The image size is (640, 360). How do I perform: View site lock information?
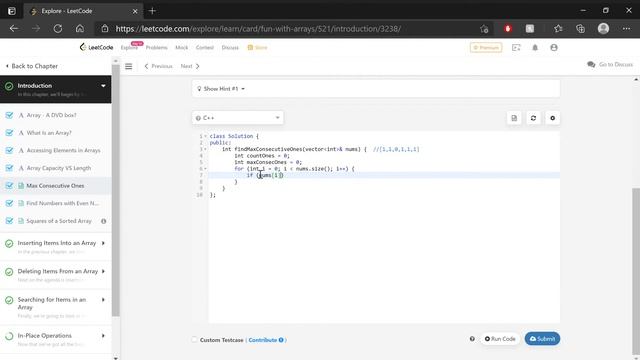105,29
